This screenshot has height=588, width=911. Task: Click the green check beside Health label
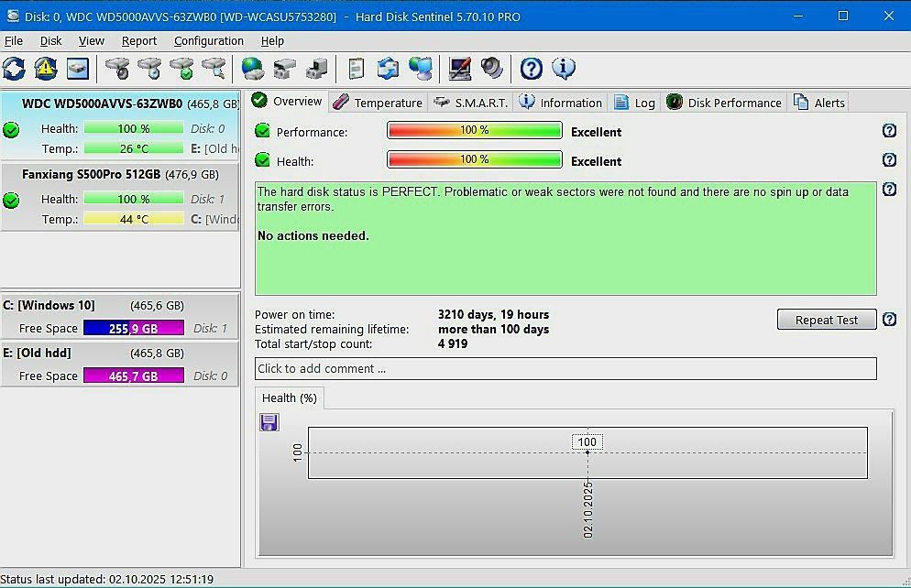(263, 159)
